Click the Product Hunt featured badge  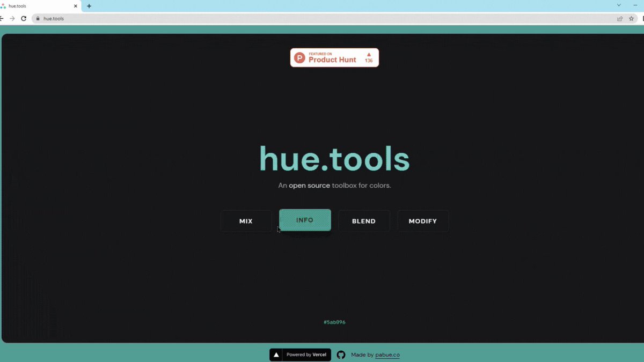pyautogui.click(x=334, y=57)
